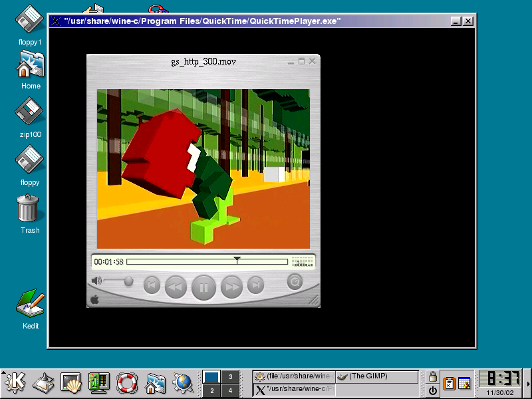
Task: Click the gs_http_300.mov title text
Action: (x=203, y=61)
